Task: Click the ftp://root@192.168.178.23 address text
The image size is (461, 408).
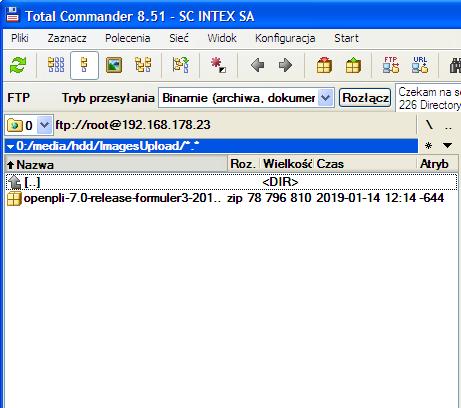Action: click(133, 125)
